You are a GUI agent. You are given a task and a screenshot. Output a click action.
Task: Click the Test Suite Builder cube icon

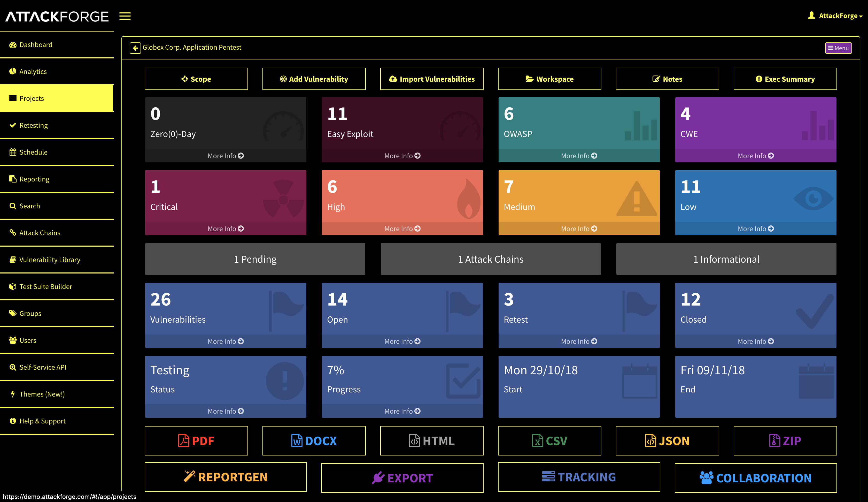point(13,286)
